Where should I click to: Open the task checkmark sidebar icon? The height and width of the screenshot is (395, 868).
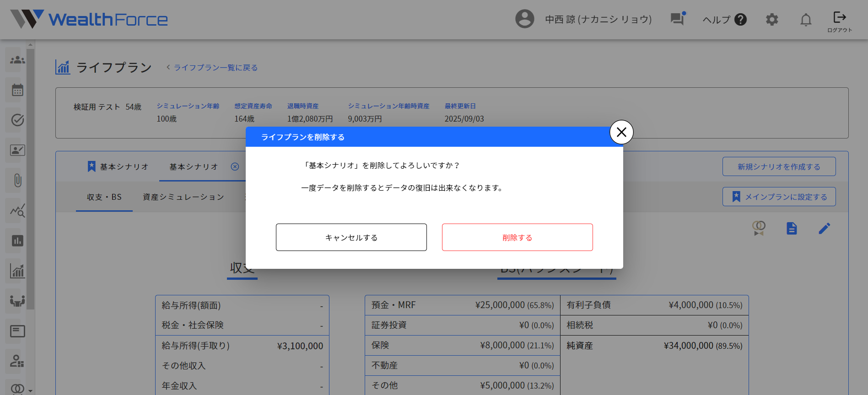tap(17, 120)
